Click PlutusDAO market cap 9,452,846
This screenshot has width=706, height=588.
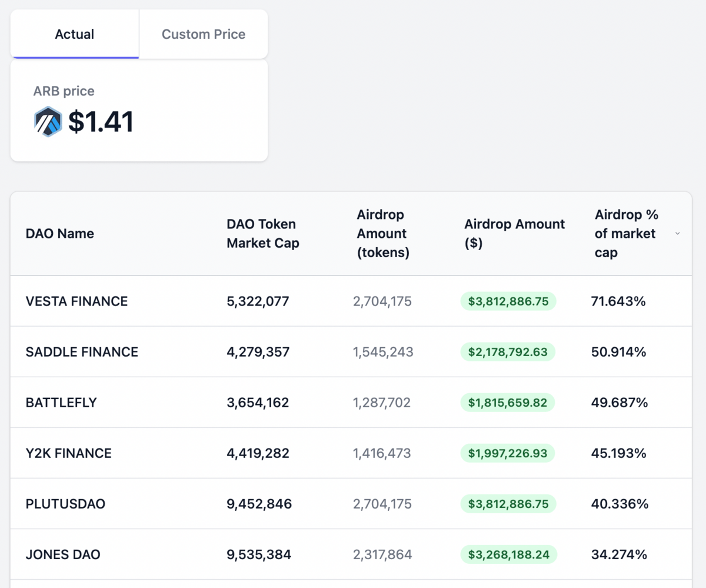[x=259, y=504]
